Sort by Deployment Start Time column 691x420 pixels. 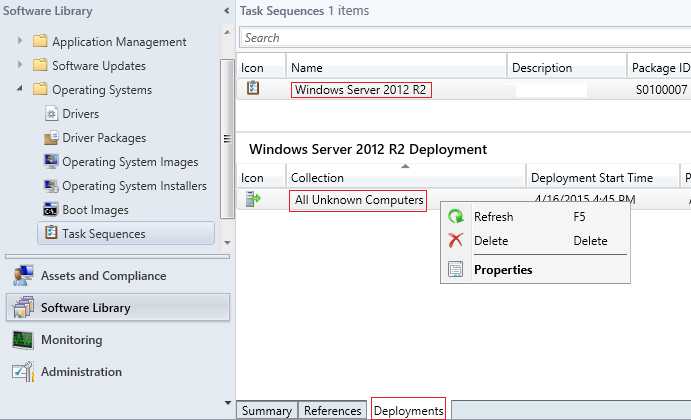(x=603, y=178)
